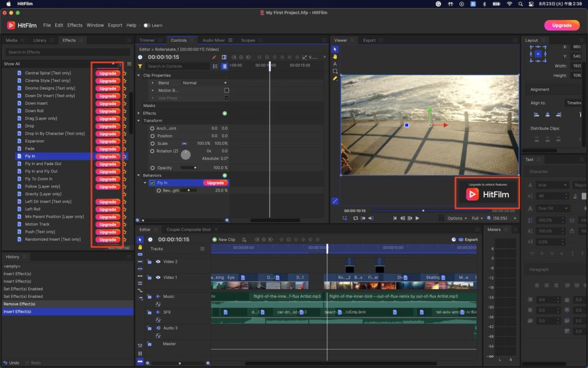588x368 pixels.
Task: Pick the Rectangle mask tool in the Viewer
Action: point(335,71)
